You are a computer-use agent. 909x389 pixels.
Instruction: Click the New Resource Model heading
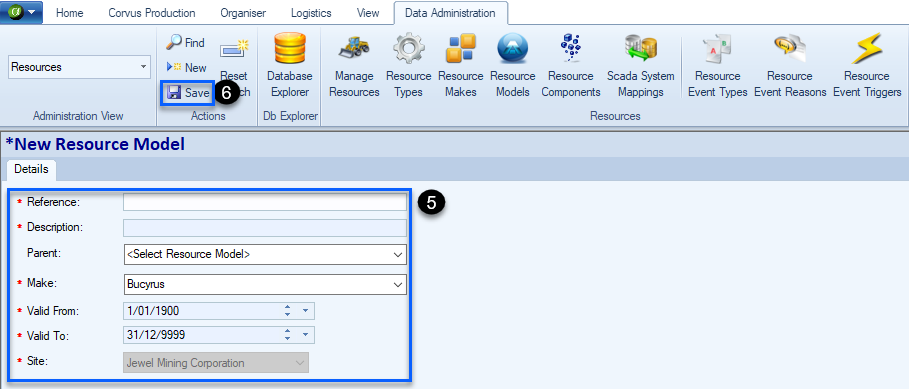click(x=95, y=144)
